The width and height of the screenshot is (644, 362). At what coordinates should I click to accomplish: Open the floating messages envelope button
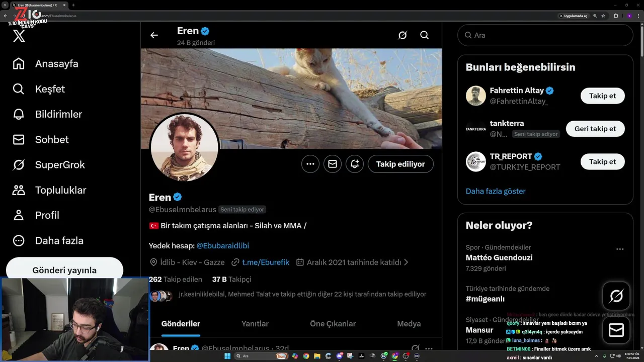[x=616, y=330]
